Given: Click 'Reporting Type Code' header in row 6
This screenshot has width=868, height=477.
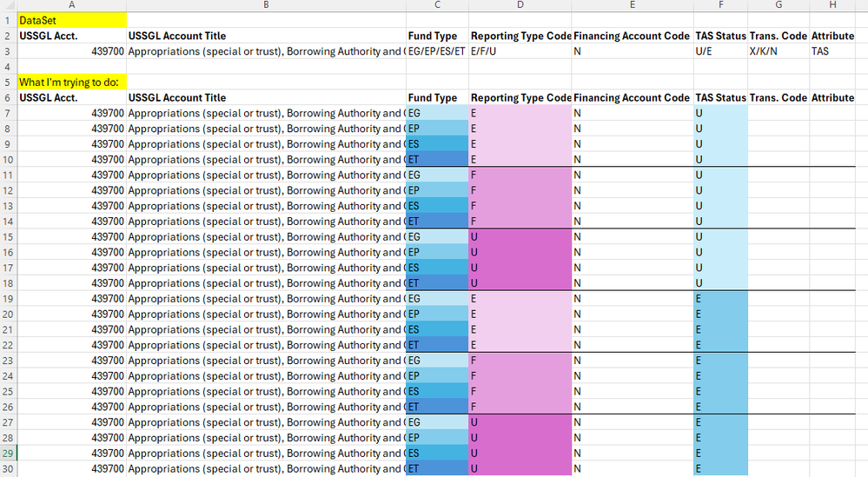Looking at the screenshot, I should (520, 98).
